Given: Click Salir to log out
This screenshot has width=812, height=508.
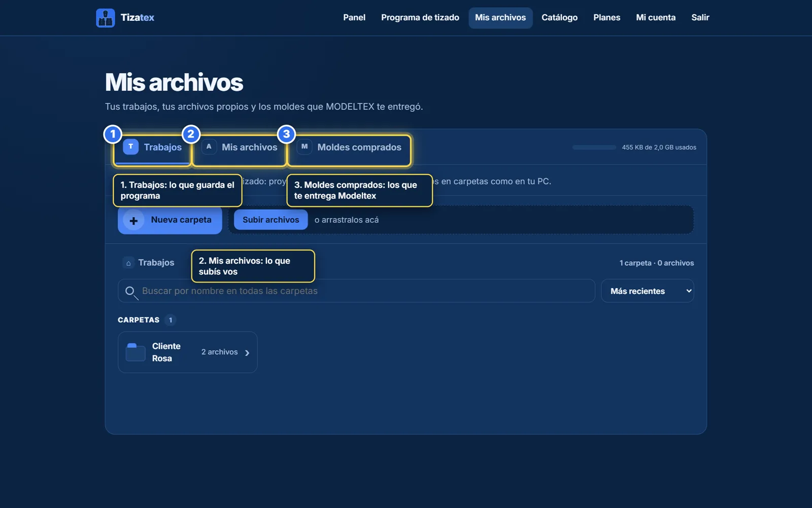Looking at the screenshot, I should [700, 18].
